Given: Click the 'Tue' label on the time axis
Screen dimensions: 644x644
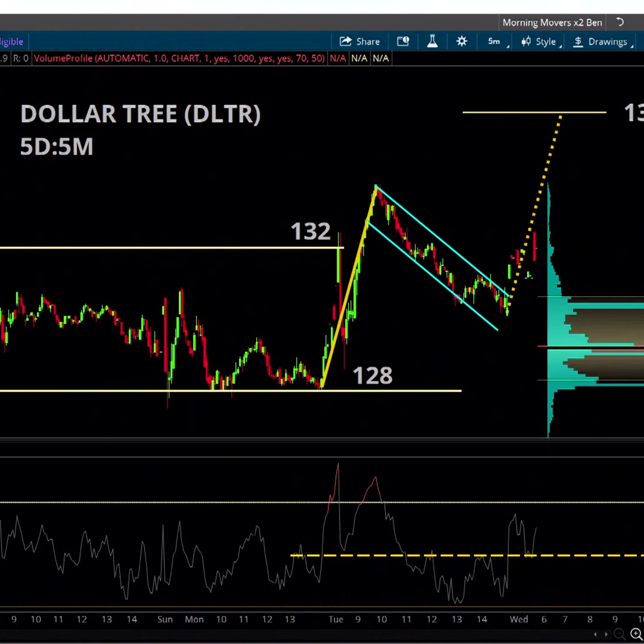Looking at the screenshot, I should tap(336, 619).
